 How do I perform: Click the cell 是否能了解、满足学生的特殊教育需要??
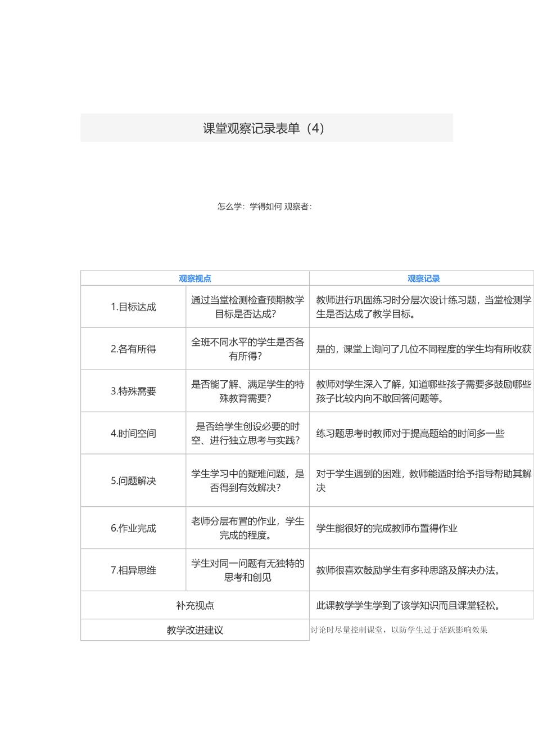tap(248, 391)
